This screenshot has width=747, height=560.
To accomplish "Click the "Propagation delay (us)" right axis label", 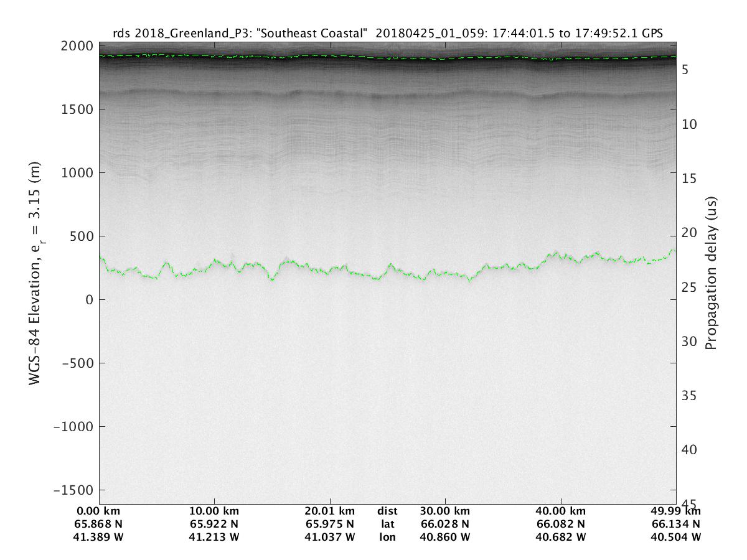I will (x=710, y=273).
